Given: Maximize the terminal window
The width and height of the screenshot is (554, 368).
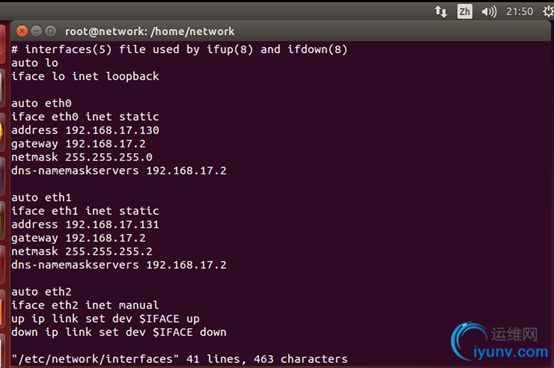Looking at the screenshot, I should [x=51, y=31].
